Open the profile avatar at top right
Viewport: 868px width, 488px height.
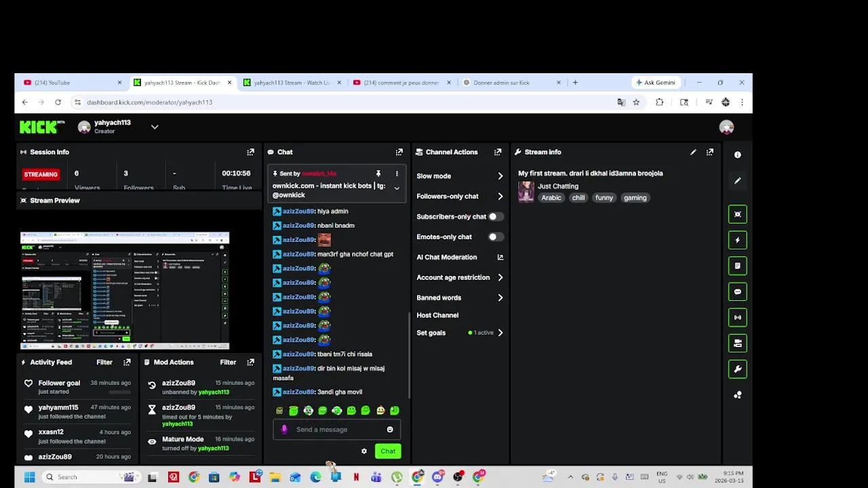tap(727, 127)
